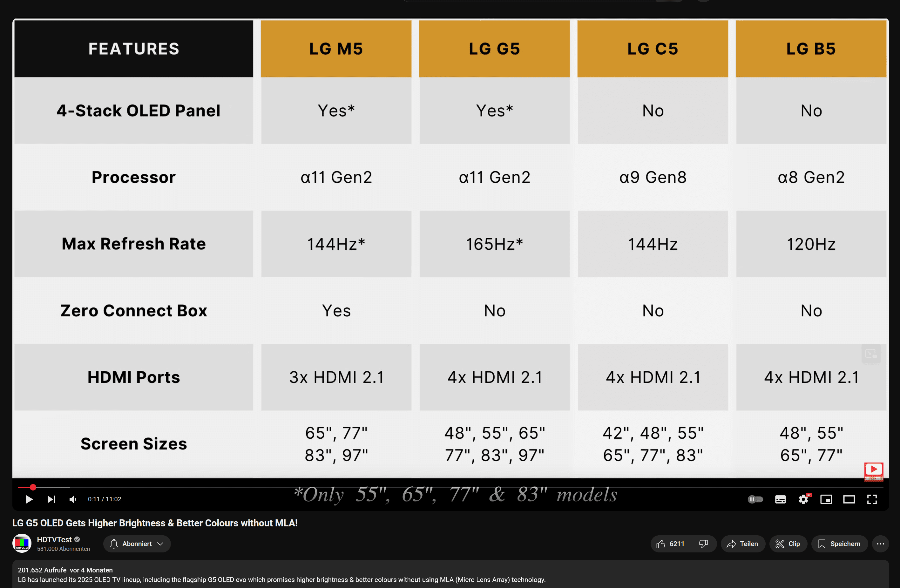
Task: Expand the video description box
Action: [x=450, y=574]
